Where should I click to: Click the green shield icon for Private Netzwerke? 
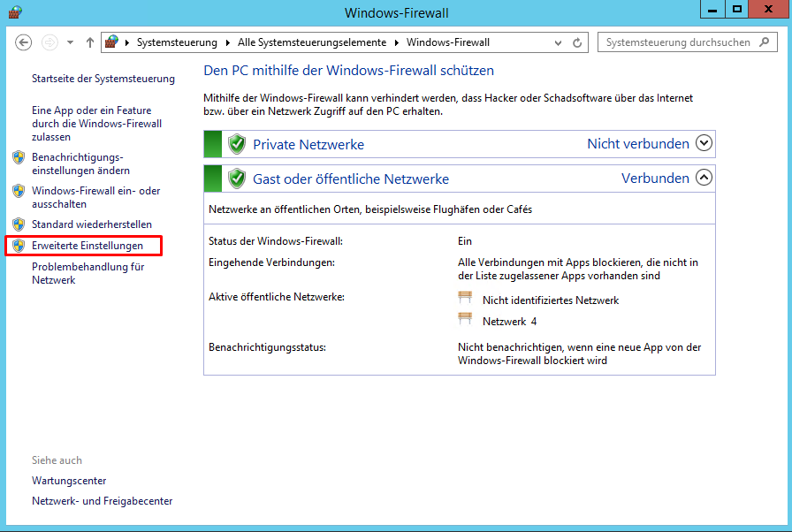(x=237, y=143)
